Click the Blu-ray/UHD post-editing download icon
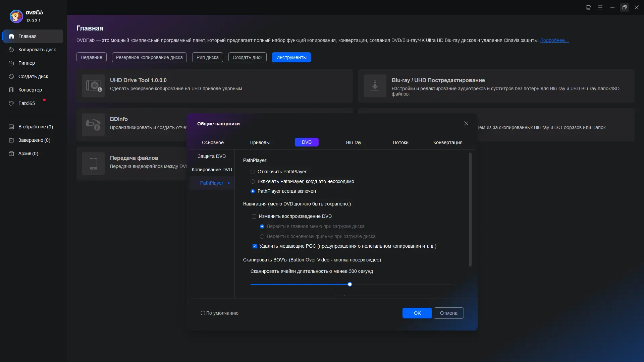The image size is (644, 362). 375,86
